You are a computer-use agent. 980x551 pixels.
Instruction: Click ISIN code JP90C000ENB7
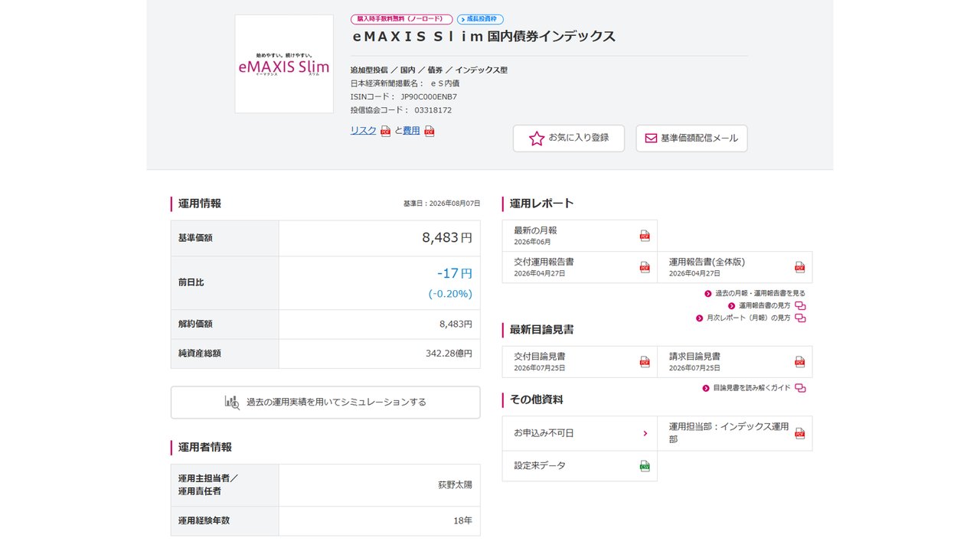(x=429, y=96)
